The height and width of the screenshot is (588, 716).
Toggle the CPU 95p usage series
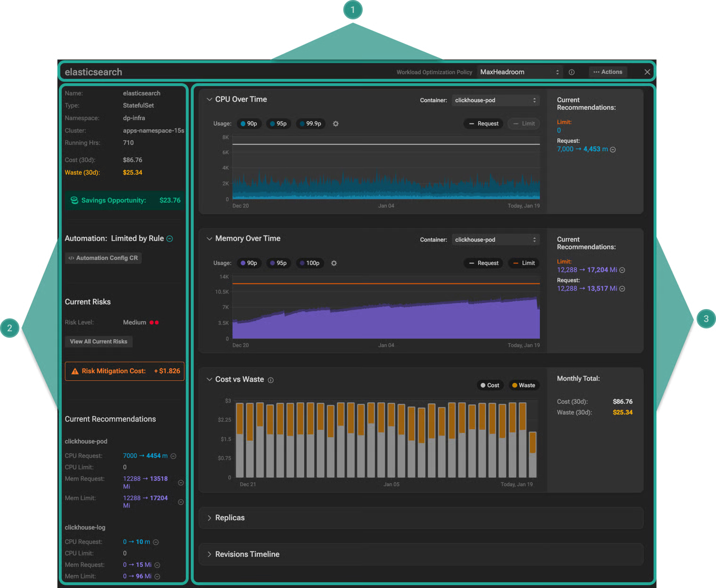click(278, 123)
